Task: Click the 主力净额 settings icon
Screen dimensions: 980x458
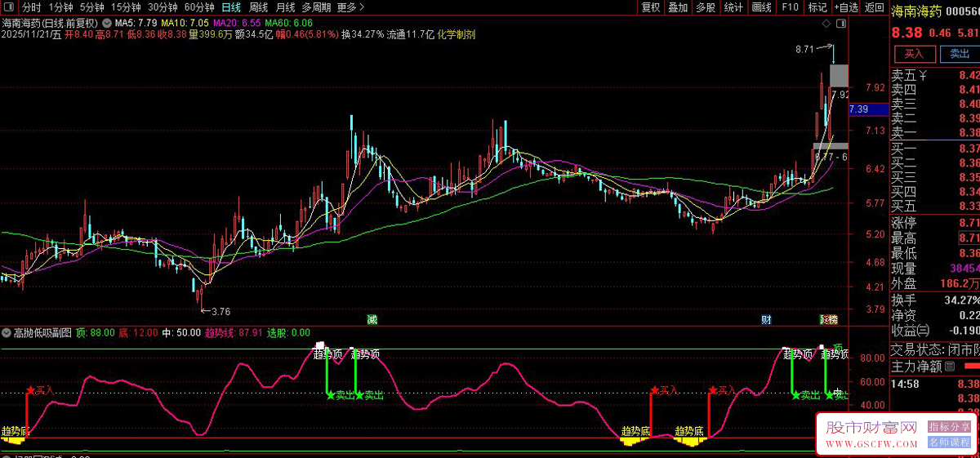Action: (x=950, y=367)
